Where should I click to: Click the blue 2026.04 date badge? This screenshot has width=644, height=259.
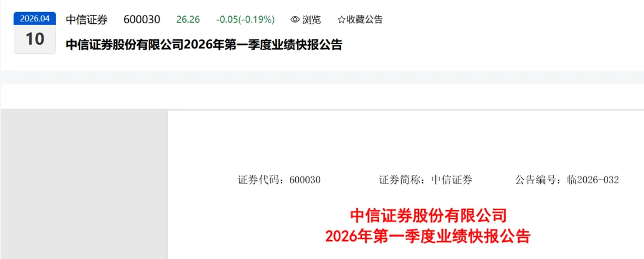tap(35, 18)
